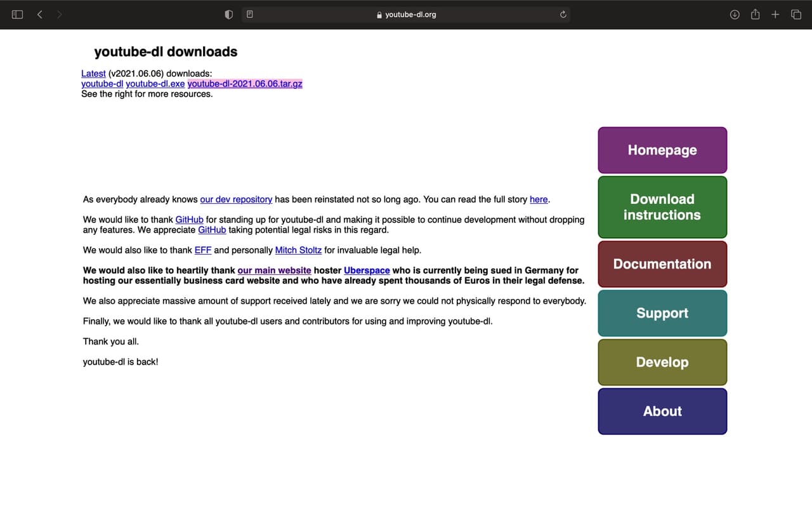
Task: Open the Share icon in toolbar
Action: pos(755,14)
